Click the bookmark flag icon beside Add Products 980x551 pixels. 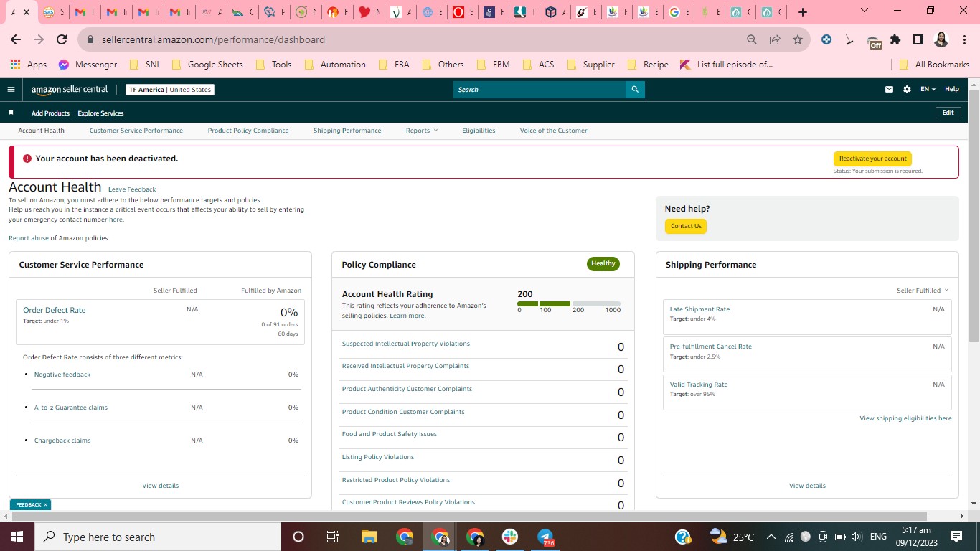point(11,113)
